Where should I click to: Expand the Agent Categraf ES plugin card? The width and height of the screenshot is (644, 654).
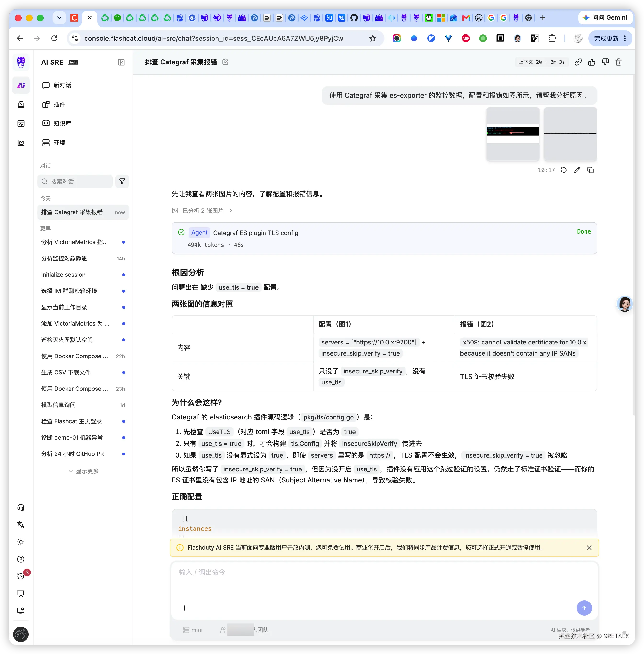tap(384, 238)
